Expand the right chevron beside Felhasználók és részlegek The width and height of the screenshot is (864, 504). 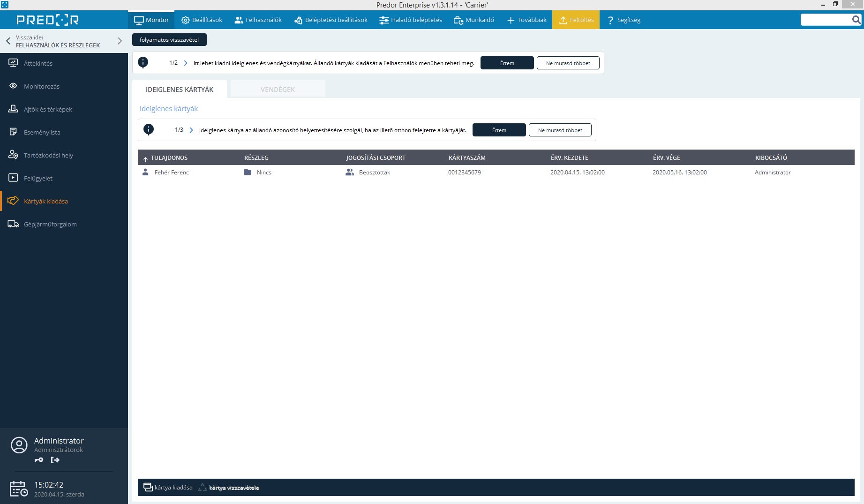[120, 41]
